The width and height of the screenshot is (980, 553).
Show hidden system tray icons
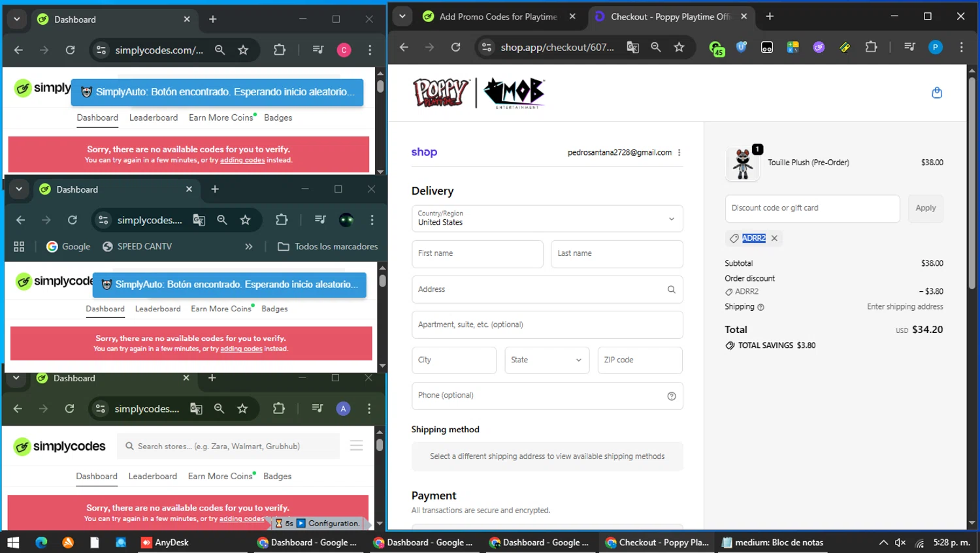click(883, 543)
